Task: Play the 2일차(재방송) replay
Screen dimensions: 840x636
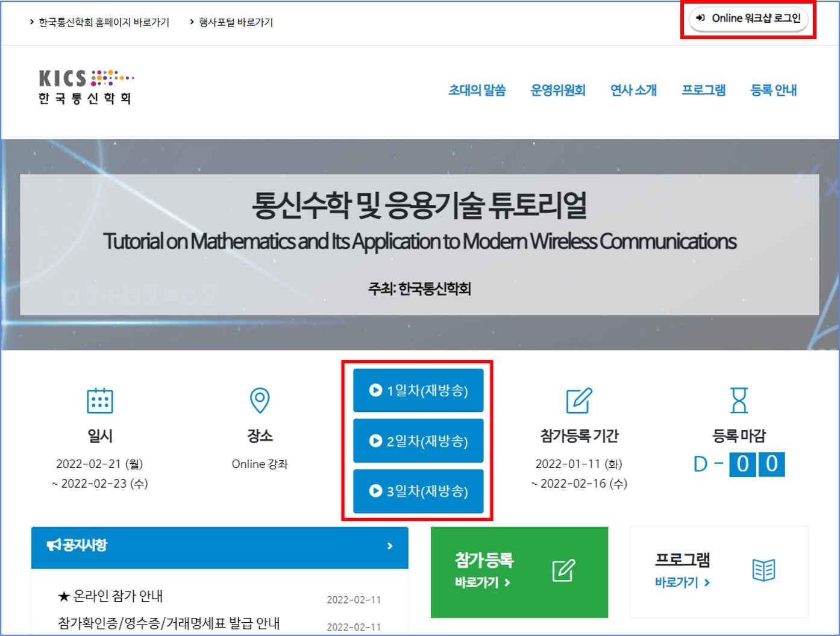Action: [419, 441]
